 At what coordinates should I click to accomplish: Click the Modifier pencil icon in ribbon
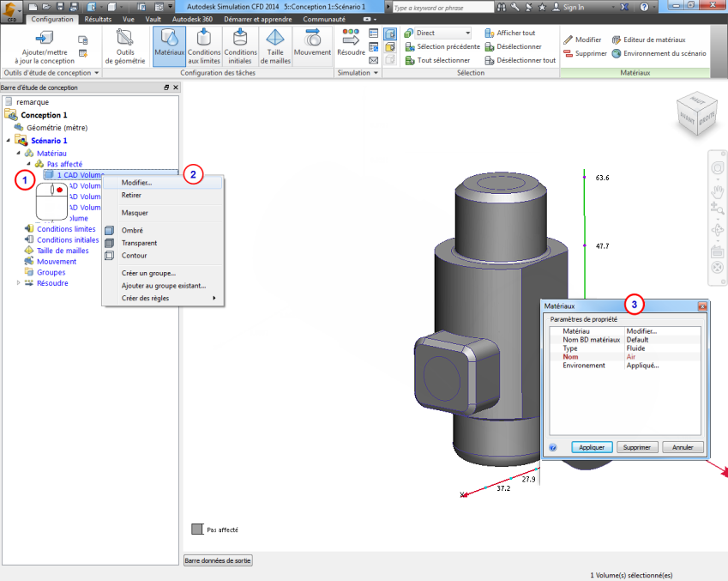point(569,40)
